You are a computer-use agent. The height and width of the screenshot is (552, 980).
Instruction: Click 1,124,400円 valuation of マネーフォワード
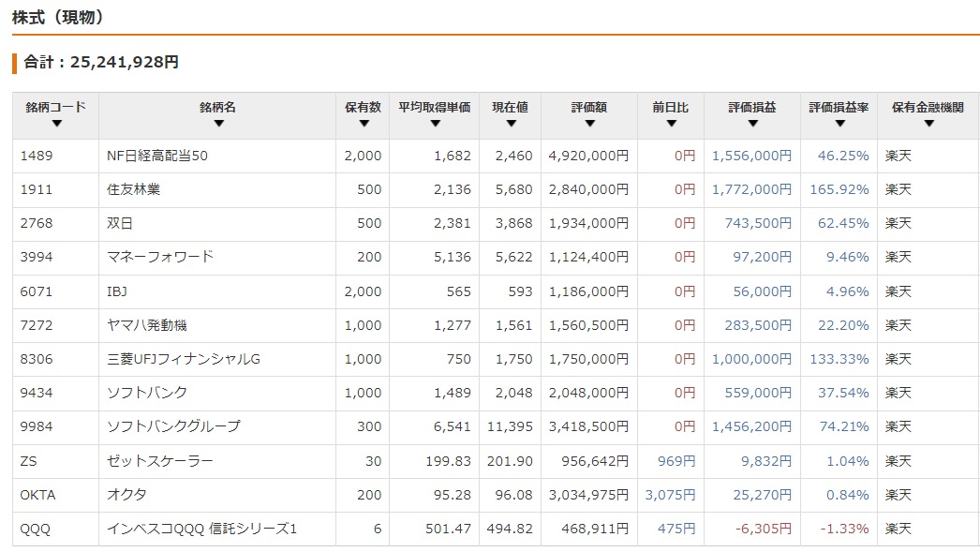588,257
